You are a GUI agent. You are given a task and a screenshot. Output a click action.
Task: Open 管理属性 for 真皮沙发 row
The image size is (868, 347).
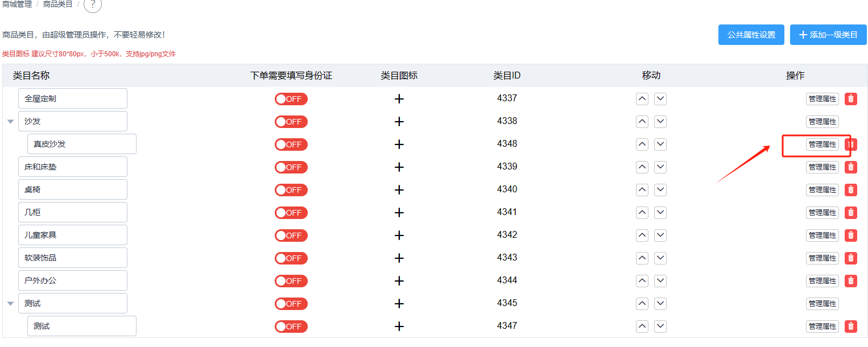pyautogui.click(x=822, y=144)
